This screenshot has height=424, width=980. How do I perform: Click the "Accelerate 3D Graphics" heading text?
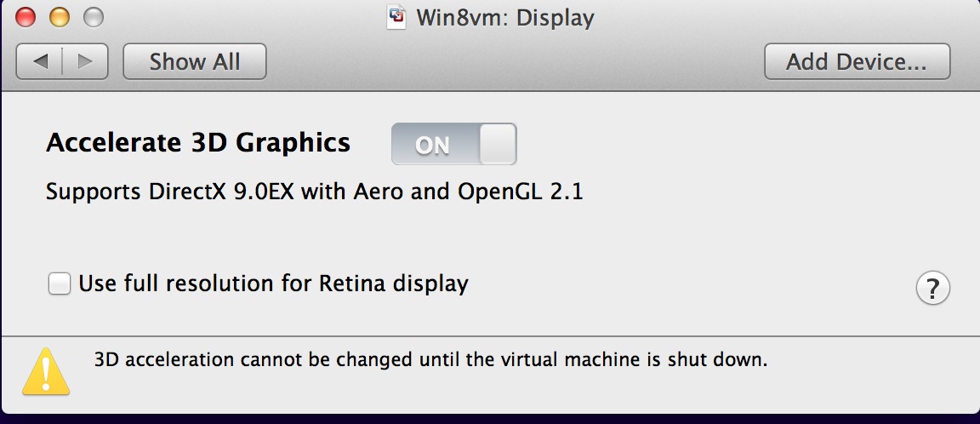198,142
